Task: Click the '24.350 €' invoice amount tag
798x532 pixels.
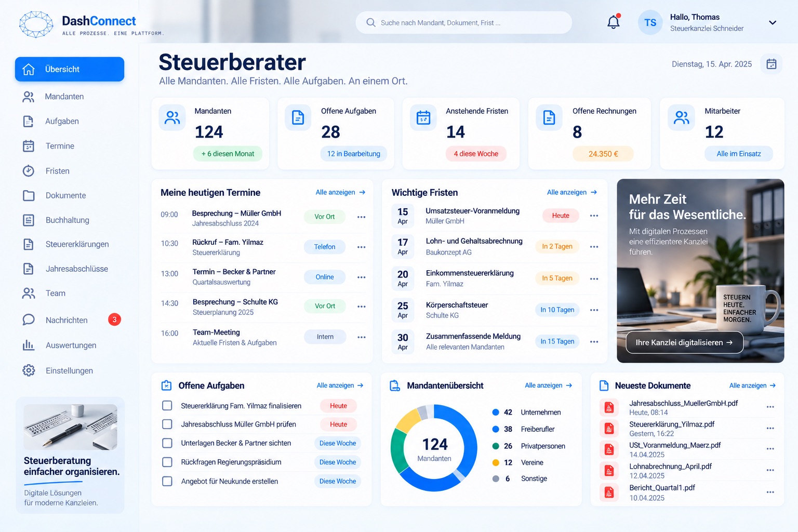Action: 603,154
